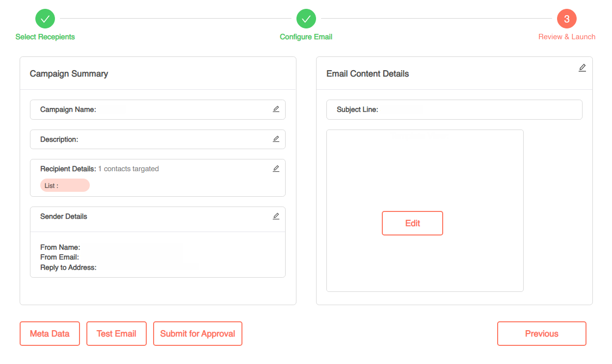Open the Edit button in email preview

click(412, 223)
